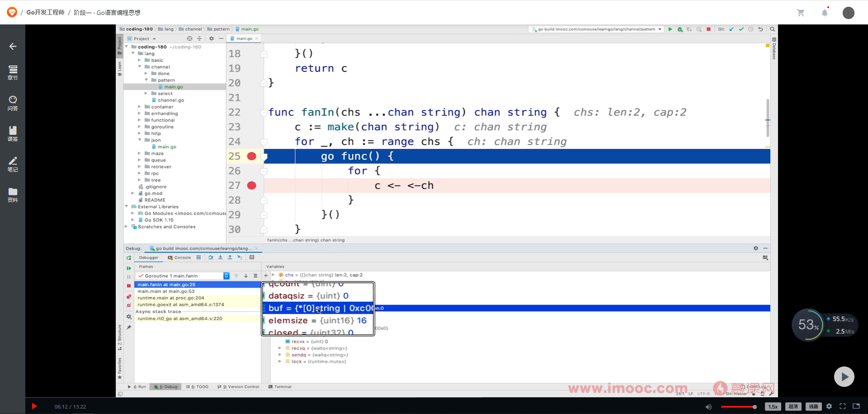Open Search Everywhere magnifier in IDE toolbar
Image resolution: width=868 pixels, height=414 pixels.
tap(773, 29)
